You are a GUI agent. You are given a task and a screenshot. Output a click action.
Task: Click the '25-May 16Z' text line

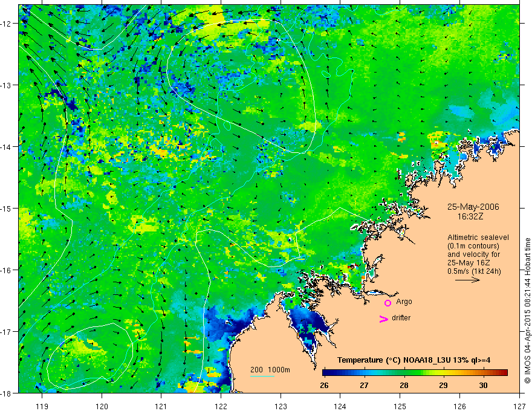[468, 263]
